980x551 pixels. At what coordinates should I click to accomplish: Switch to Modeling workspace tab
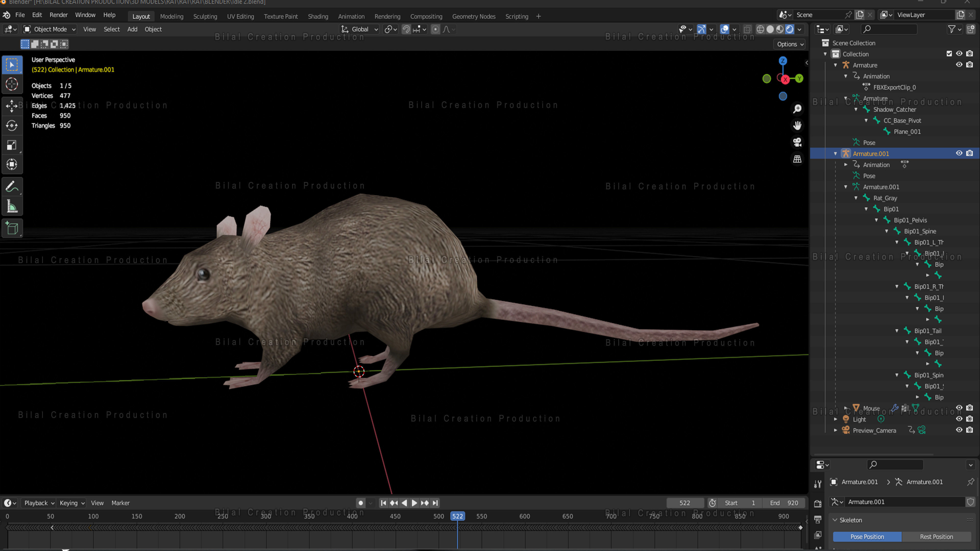(171, 16)
